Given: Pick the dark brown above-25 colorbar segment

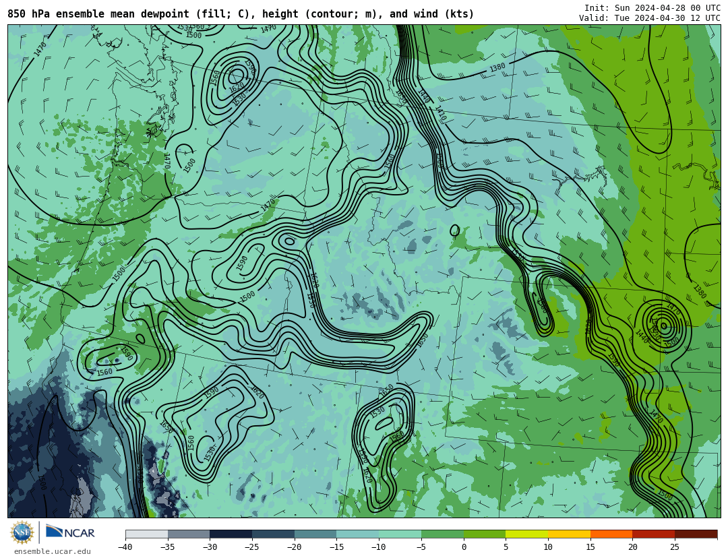Looking at the screenshot, I should (696, 534).
